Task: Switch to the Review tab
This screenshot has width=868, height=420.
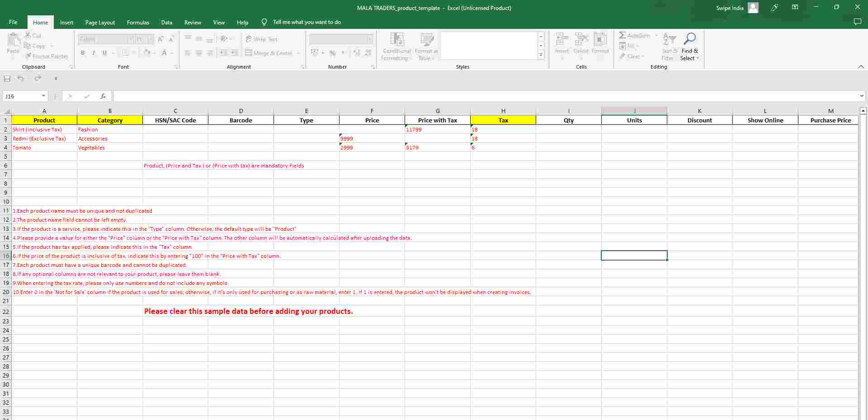Action: tap(193, 22)
